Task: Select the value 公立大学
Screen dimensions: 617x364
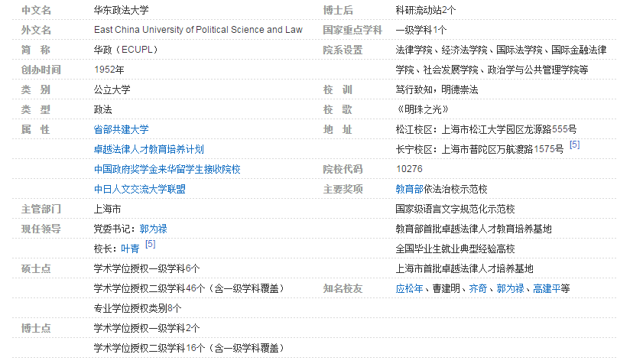Action: coord(112,89)
